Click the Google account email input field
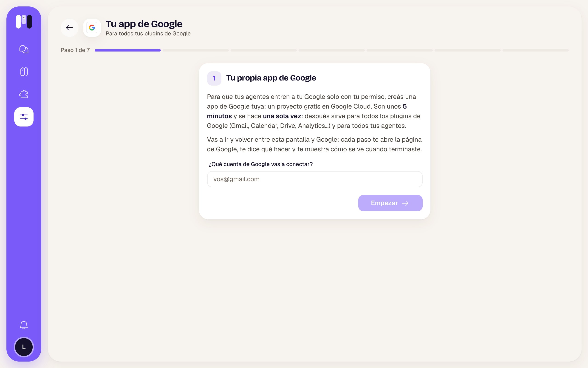 pyautogui.click(x=315, y=179)
